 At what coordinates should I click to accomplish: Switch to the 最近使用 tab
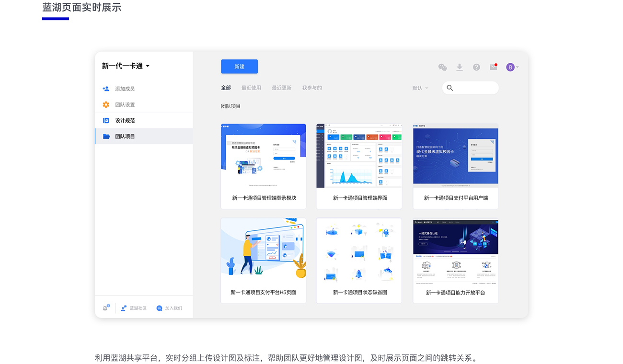click(251, 88)
